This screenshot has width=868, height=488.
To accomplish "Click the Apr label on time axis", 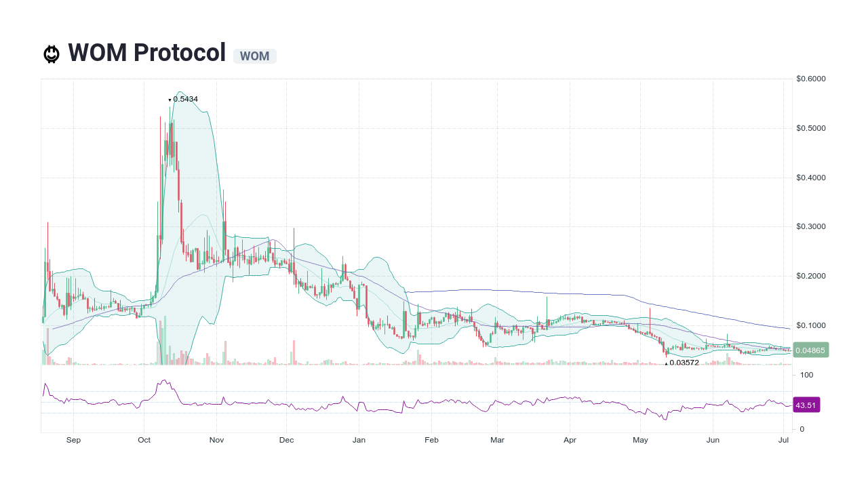I will [570, 440].
